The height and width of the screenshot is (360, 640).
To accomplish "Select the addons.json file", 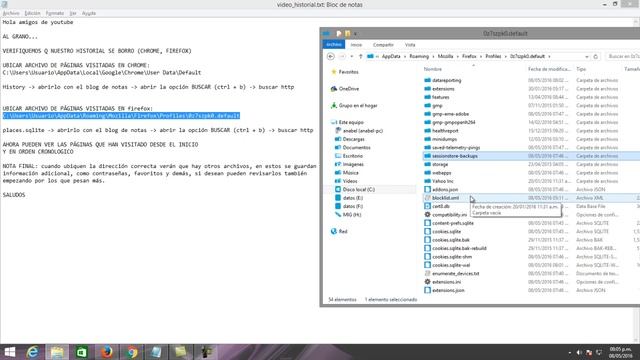I will 445,189.
